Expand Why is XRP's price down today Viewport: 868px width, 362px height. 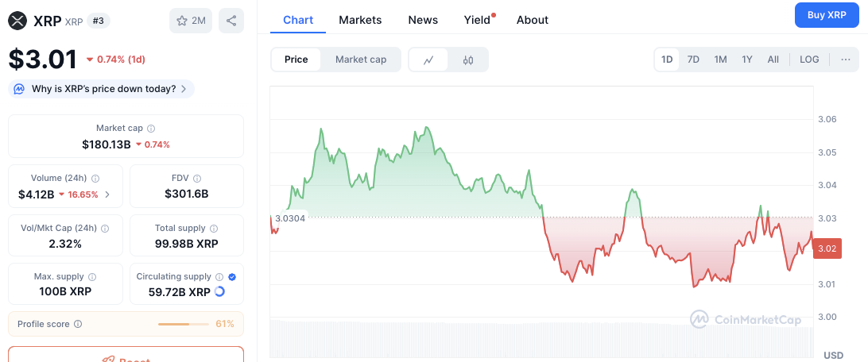click(101, 88)
